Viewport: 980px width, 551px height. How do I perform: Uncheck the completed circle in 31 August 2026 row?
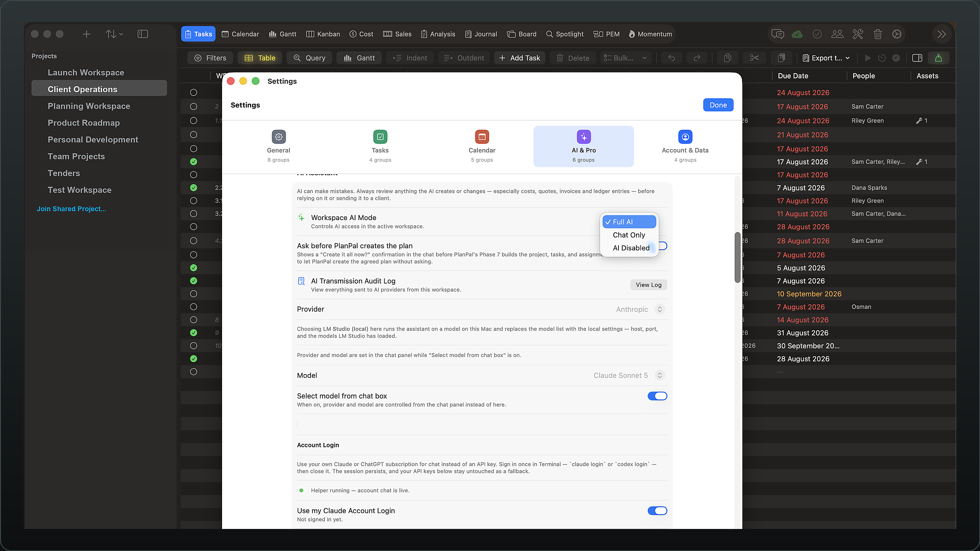pyautogui.click(x=193, y=333)
